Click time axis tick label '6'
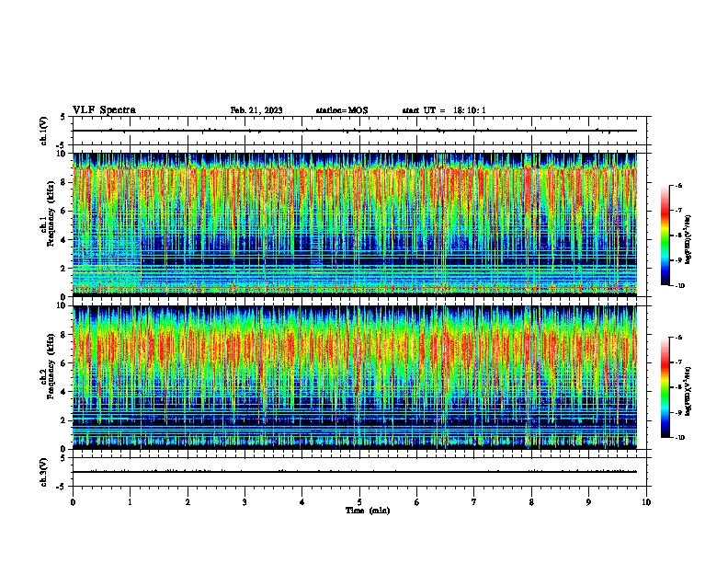 click(x=417, y=502)
